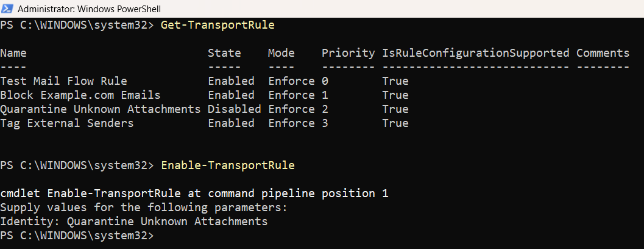644x249 pixels.
Task: Click the Priority column header
Action: pyautogui.click(x=348, y=53)
